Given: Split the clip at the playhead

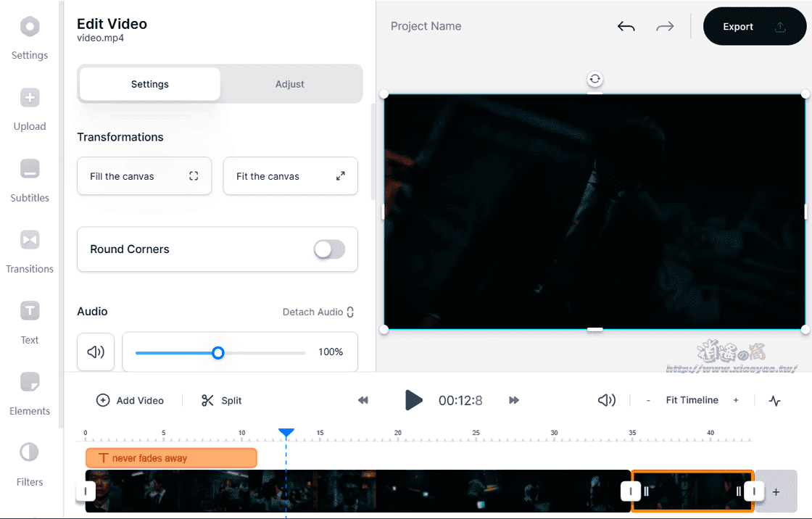Looking at the screenshot, I should point(220,400).
